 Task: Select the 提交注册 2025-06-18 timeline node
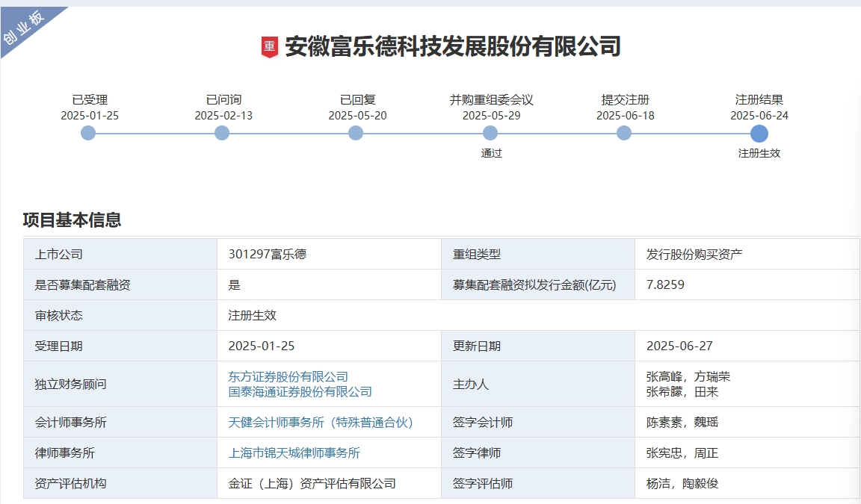coord(624,133)
